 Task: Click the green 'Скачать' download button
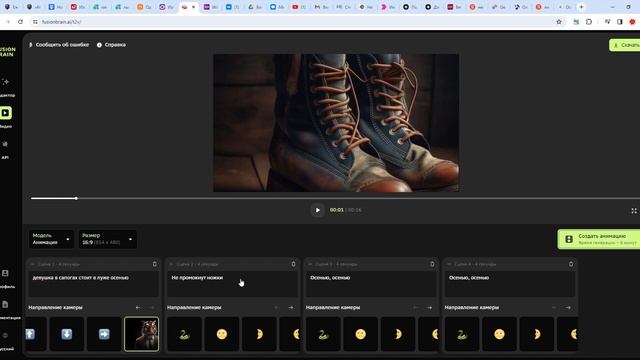(x=624, y=45)
